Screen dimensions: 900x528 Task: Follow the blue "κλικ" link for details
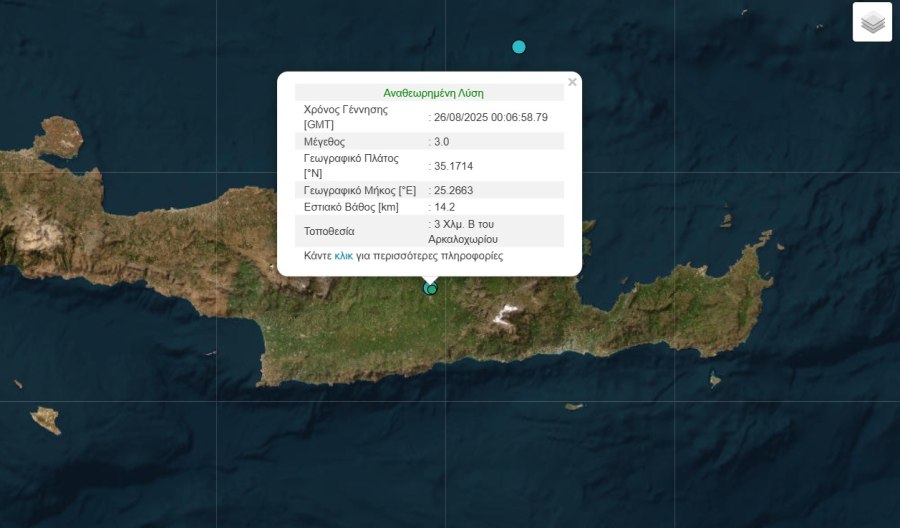[x=343, y=256]
